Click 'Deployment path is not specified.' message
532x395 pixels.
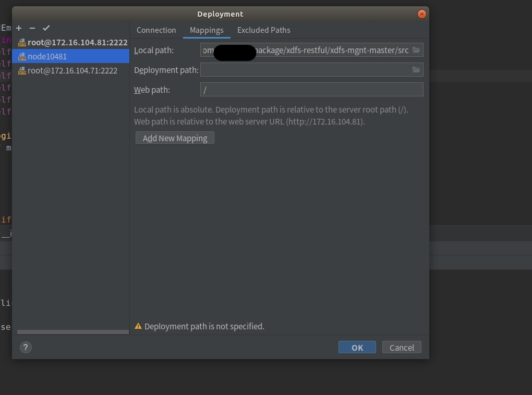pyautogui.click(x=204, y=326)
